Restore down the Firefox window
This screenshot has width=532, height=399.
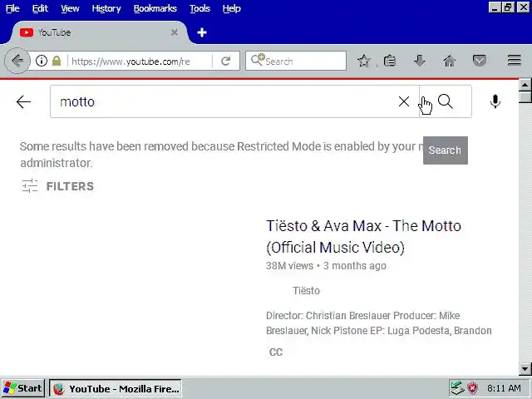(508, 7)
